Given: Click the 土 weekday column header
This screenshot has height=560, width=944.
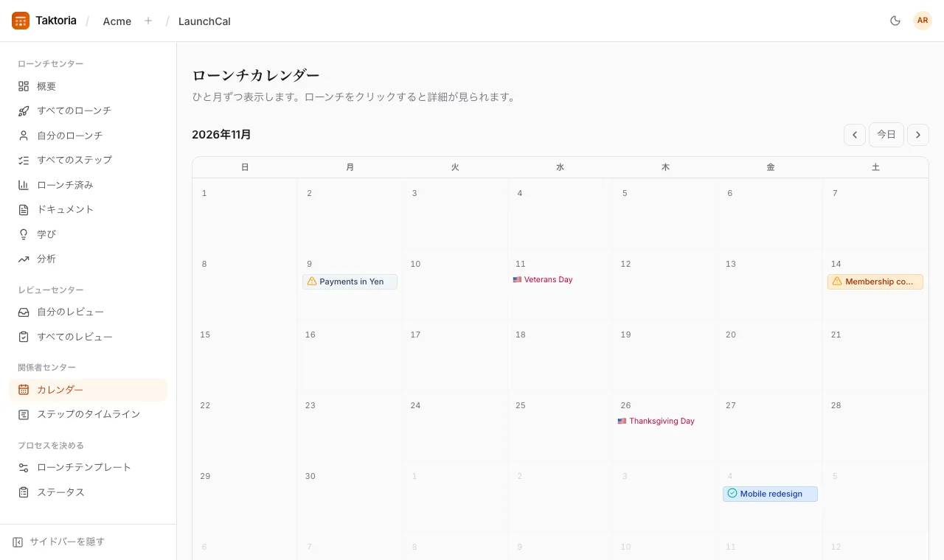Looking at the screenshot, I should (875, 167).
